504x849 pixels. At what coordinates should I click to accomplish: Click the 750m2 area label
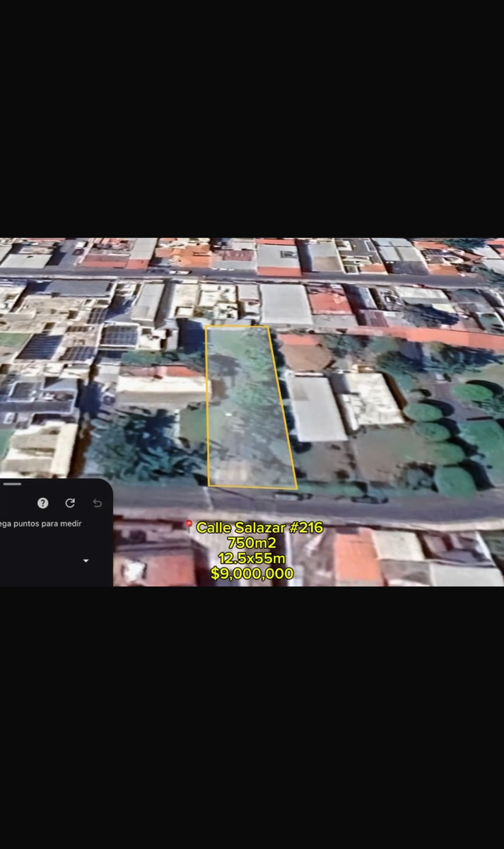[251, 543]
